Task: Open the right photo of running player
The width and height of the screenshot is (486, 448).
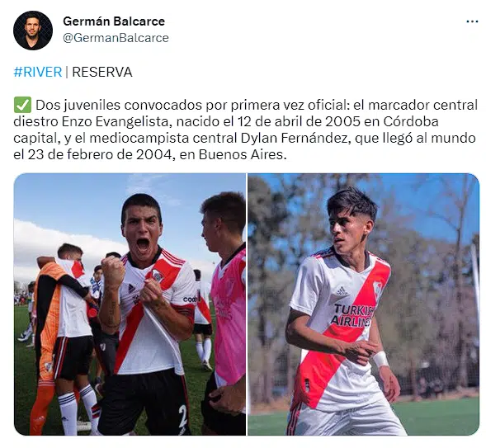Action: click(x=363, y=304)
